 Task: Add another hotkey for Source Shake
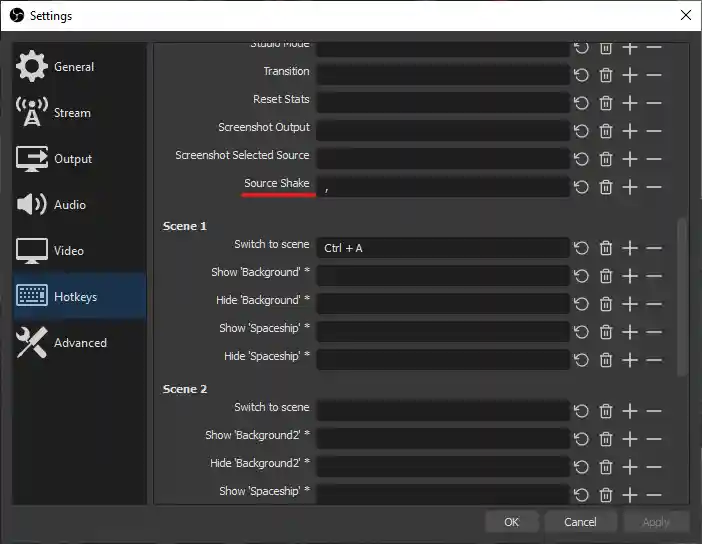click(x=630, y=187)
